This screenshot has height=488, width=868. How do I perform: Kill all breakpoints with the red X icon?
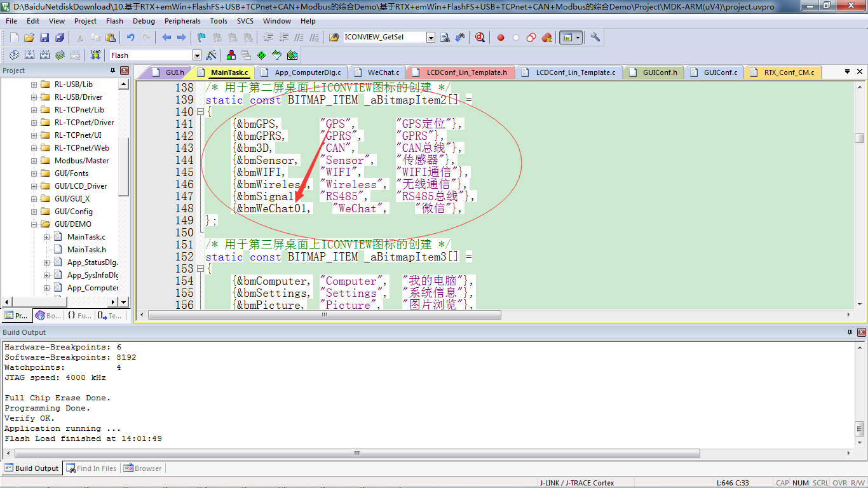pos(546,37)
